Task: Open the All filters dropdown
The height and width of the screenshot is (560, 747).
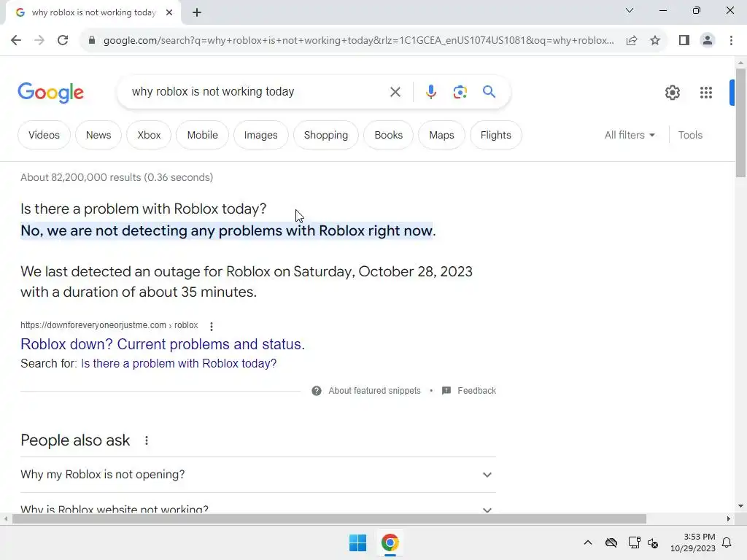Action: pos(630,135)
